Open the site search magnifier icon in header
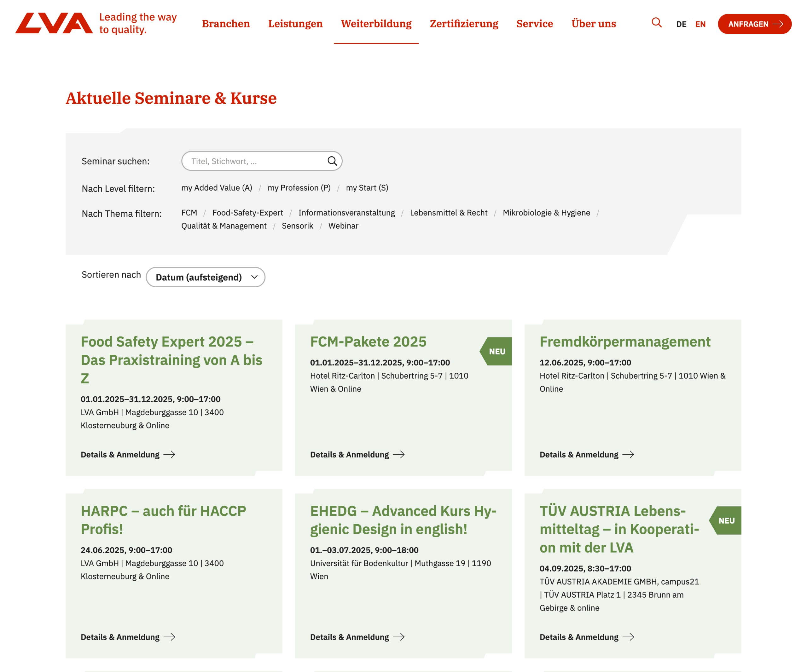Screen dimensions: 807x672 coord(656,23)
